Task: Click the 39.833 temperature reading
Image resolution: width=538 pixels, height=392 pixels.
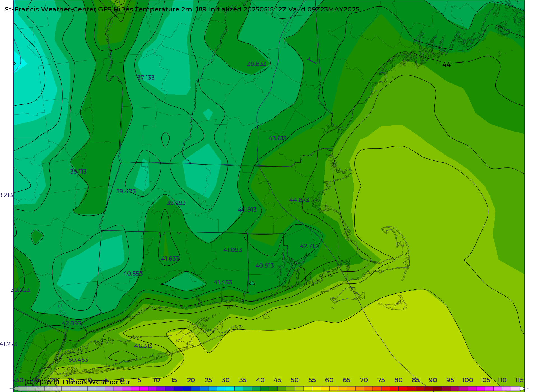Action: [257, 64]
